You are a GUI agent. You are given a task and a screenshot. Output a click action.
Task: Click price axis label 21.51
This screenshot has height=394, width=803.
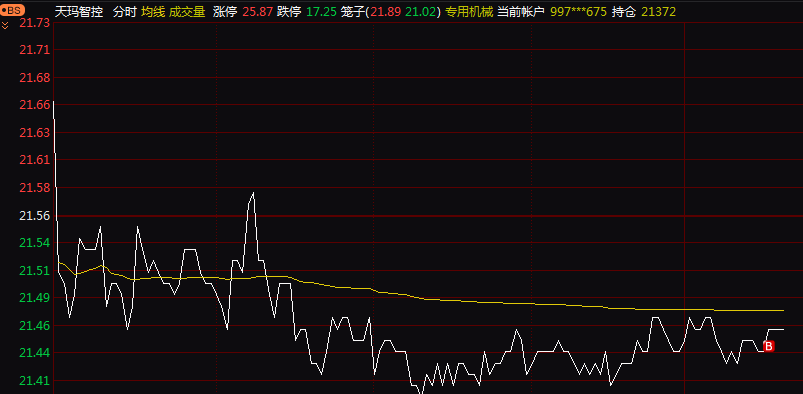click(35, 271)
